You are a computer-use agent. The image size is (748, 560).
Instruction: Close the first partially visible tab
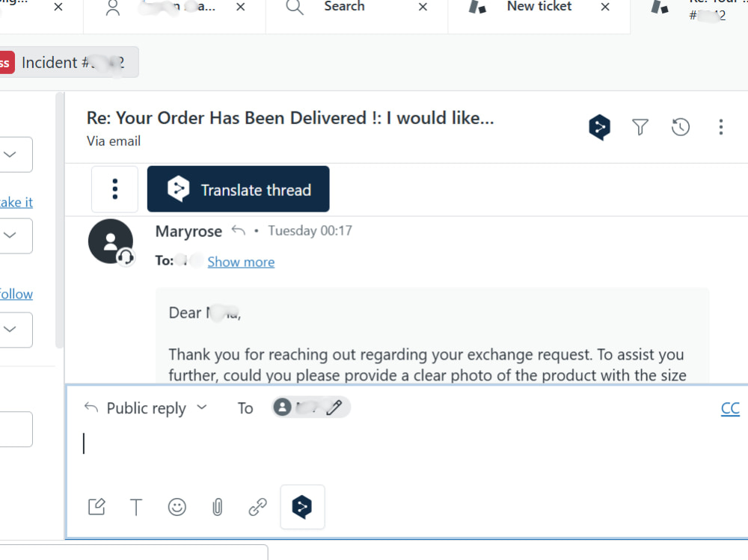(x=58, y=7)
